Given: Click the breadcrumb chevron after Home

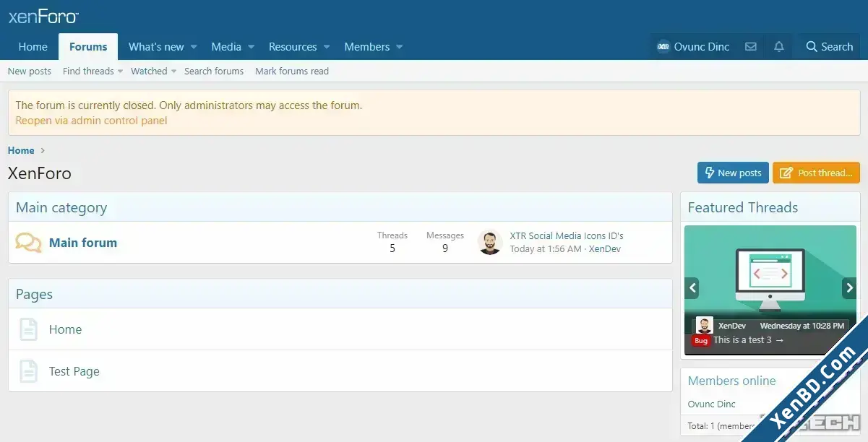Looking at the screenshot, I should 43,150.
